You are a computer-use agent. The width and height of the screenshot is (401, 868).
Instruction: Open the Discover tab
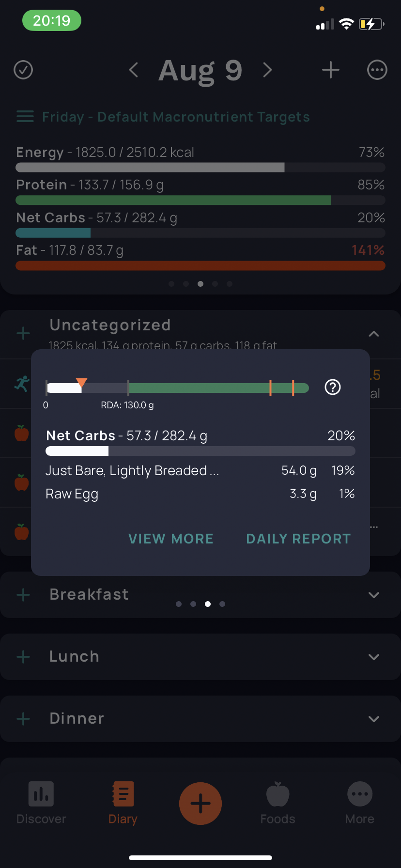(x=41, y=804)
